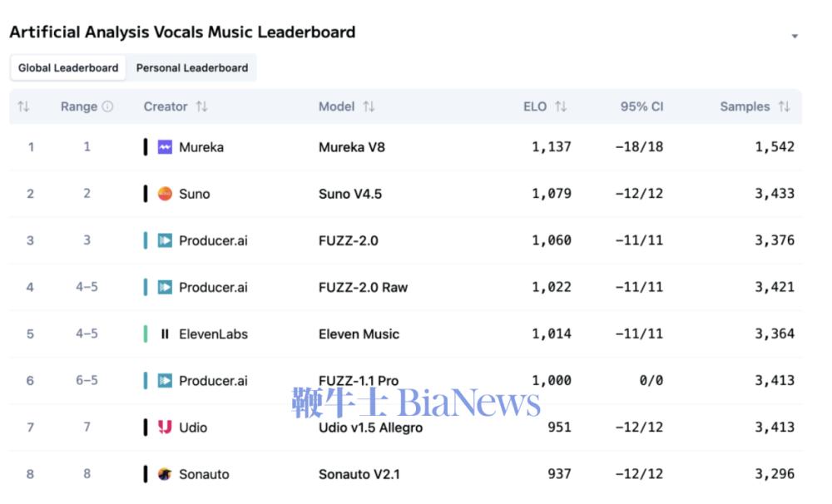Click the info icon next to Range
The height and width of the screenshot is (504, 832).
click(x=107, y=106)
